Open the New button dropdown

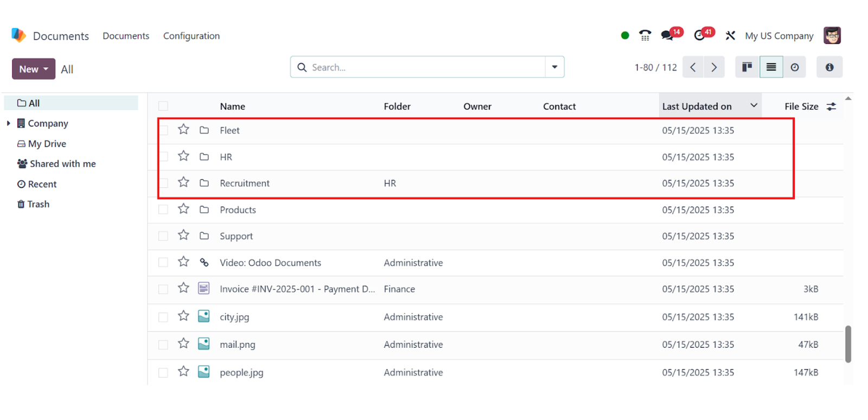coord(34,69)
